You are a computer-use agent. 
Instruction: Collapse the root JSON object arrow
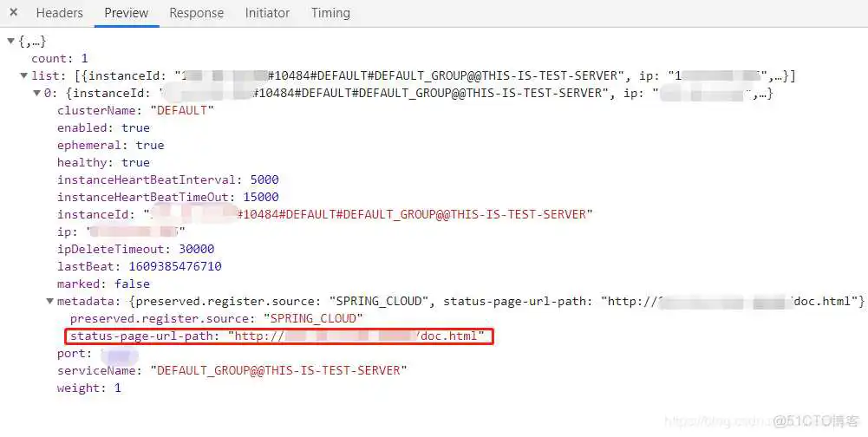tap(10, 42)
